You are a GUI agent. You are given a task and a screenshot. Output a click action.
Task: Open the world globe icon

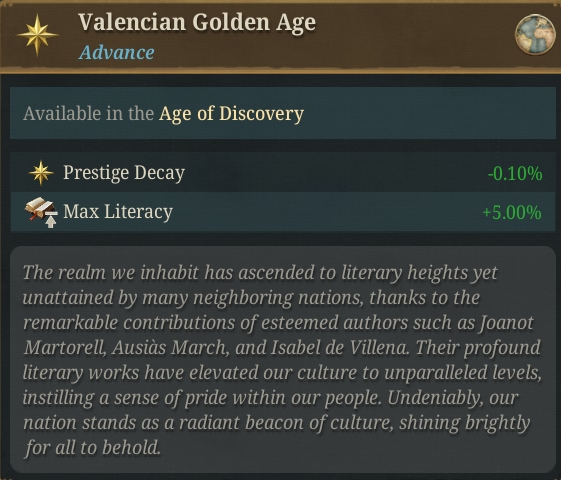[x=535, y=35]
